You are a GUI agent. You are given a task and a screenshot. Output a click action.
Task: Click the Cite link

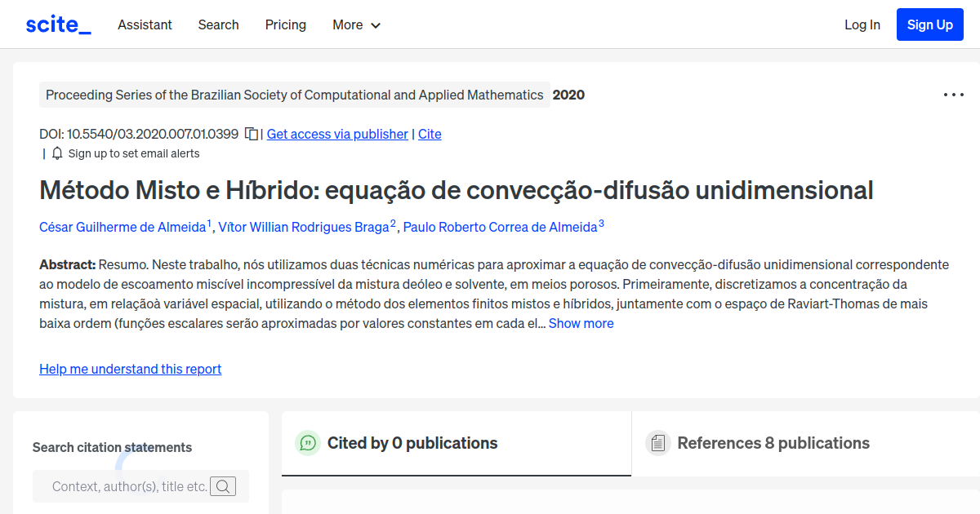430,134
